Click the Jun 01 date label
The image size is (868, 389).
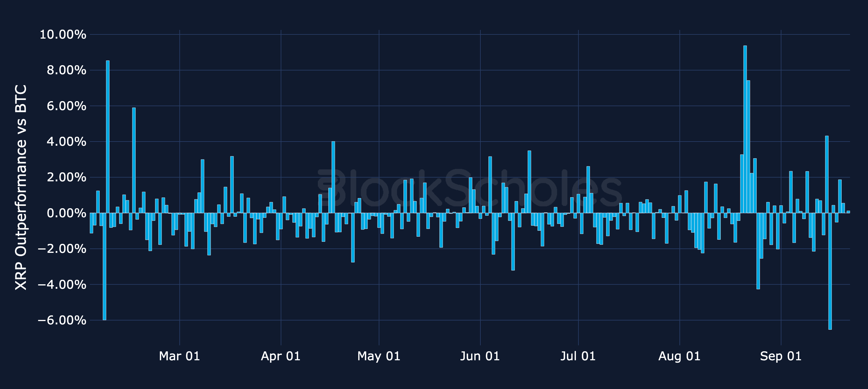point(480,356)
